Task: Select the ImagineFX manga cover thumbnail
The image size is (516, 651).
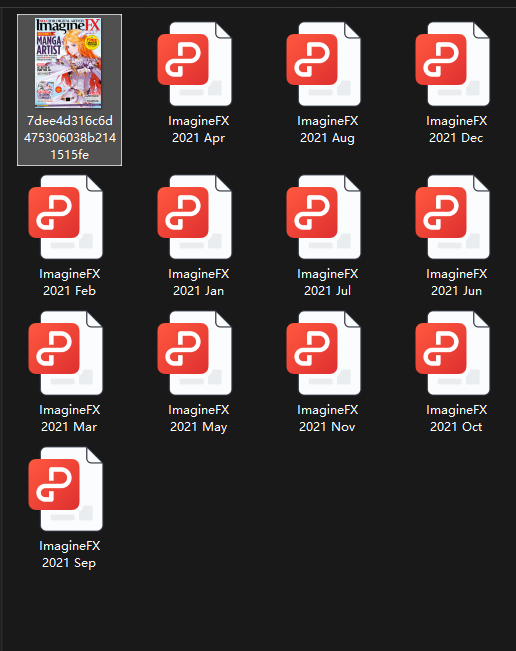Action: [x=68, y=62]
